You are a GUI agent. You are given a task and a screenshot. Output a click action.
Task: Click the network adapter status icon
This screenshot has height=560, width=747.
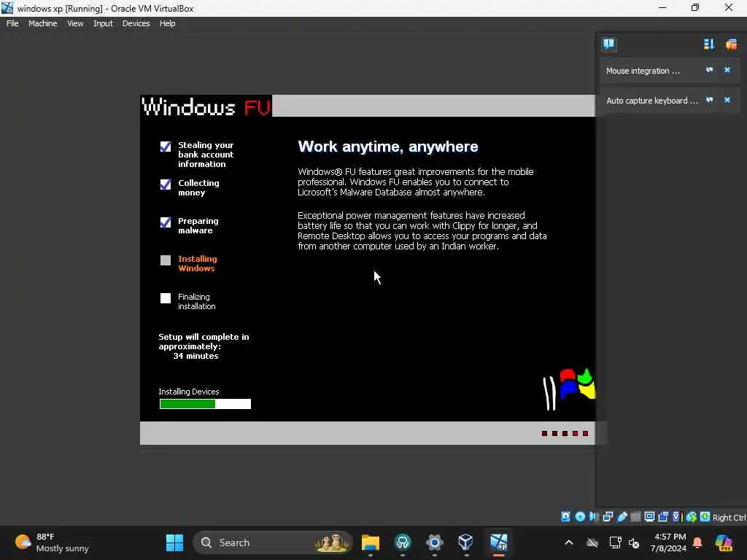tap(608, 517)
